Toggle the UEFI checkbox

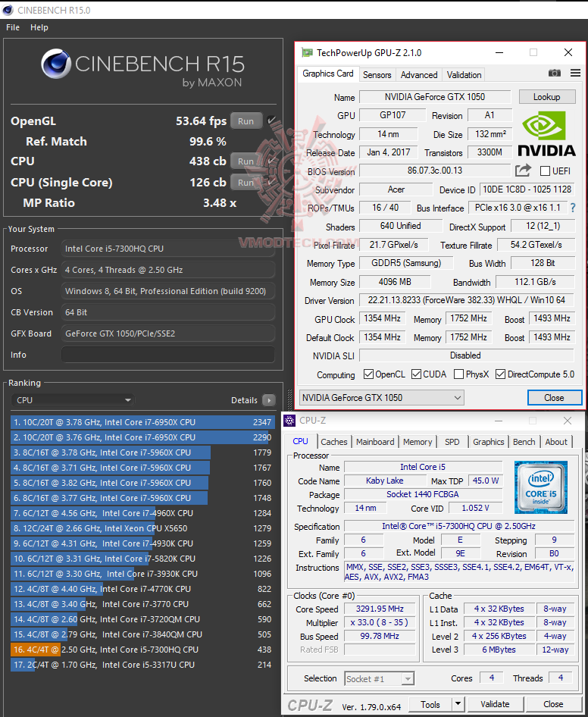[x=545, y=171]
